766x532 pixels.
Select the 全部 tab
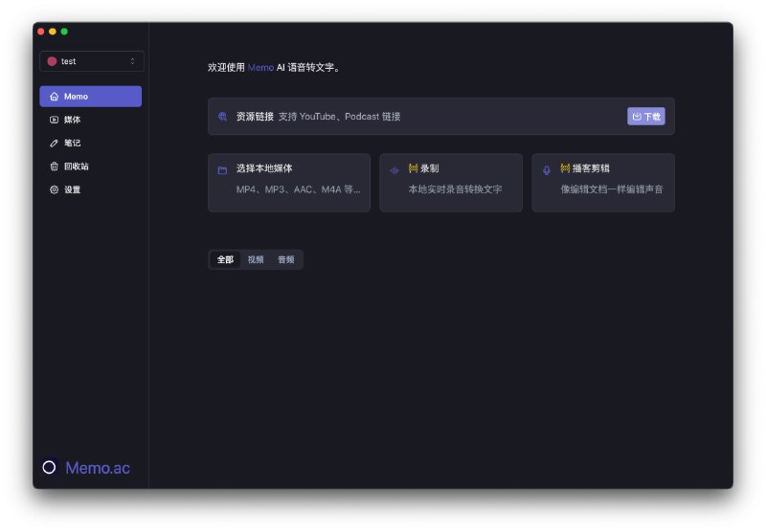225,259
